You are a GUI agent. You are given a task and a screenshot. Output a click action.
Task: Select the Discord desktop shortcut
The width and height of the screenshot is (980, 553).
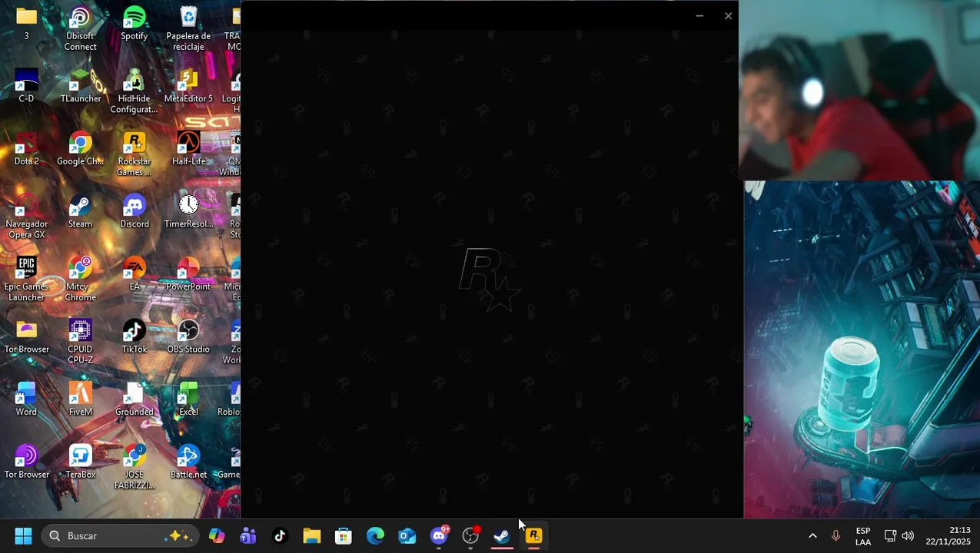(134, 211)
